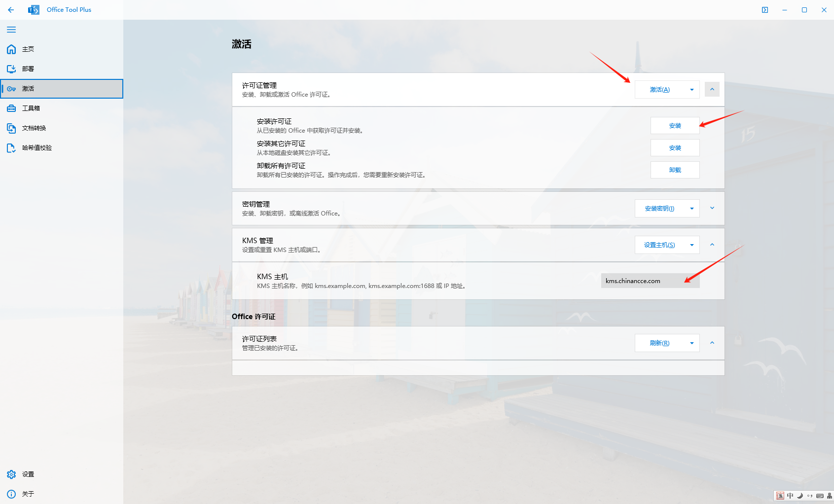This screenshot has height=504, width=834.
Task: Toggle the 中 Chinese/English IME mode
Action: click(790, 496)
